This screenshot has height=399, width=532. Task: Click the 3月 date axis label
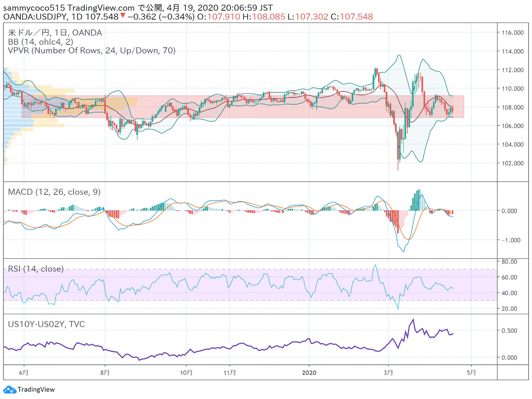pyautogui.click(x=388, y=373)
